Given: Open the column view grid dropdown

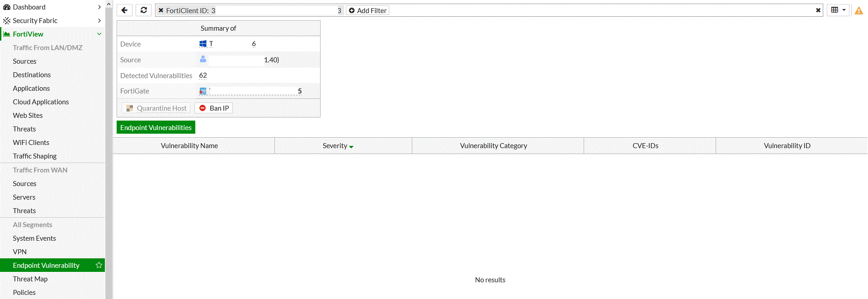Looking at the screenshot, I should tap(838, 10).
